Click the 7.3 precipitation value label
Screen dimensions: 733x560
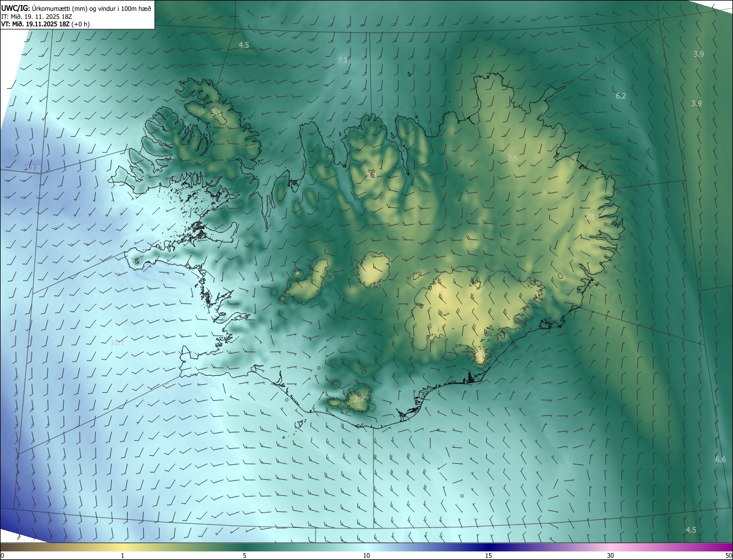coord(342,60)
